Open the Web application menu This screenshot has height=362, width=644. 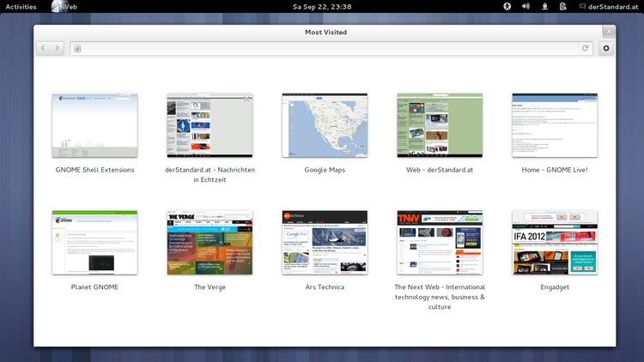pos(64,6)
